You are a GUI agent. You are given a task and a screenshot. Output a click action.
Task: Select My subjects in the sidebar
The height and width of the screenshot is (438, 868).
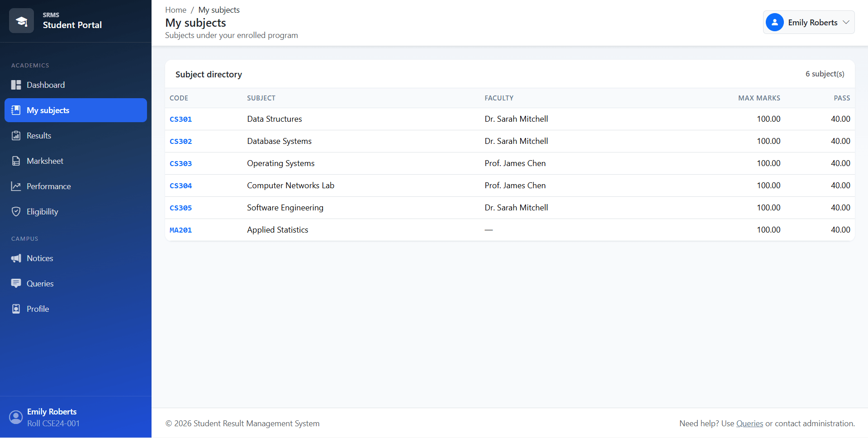click(76, 110)
